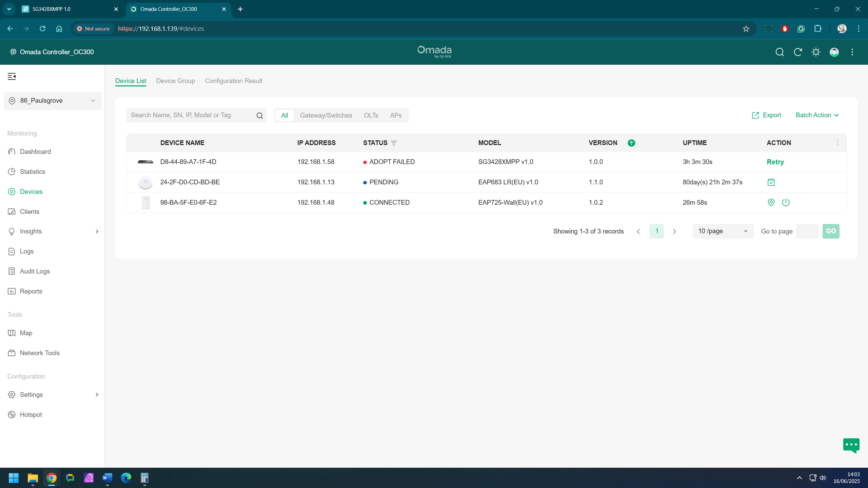Open the live chat support bubble
868x488 pixels.
pyautogui.click(x=851, y=445)
